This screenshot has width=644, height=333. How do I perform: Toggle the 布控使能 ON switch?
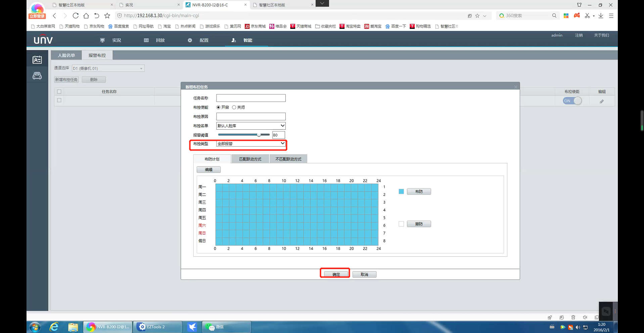point(572,101)
